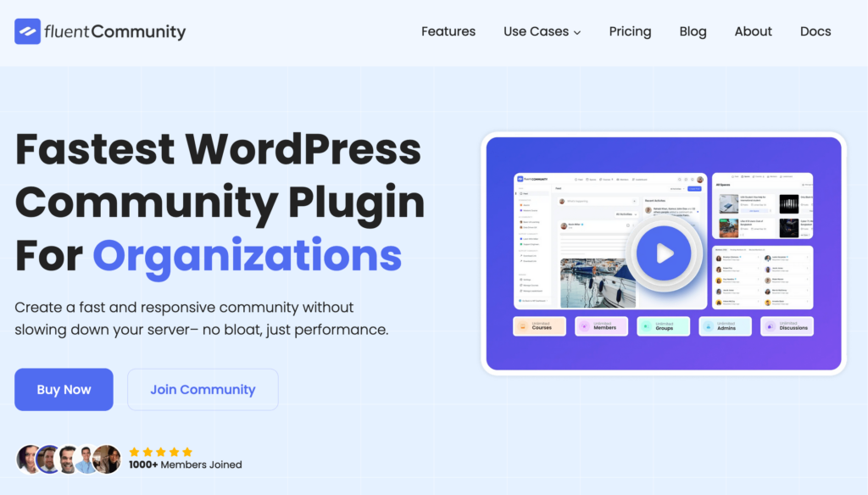Click the Unlimited Discussions badge

coord(787,326)
